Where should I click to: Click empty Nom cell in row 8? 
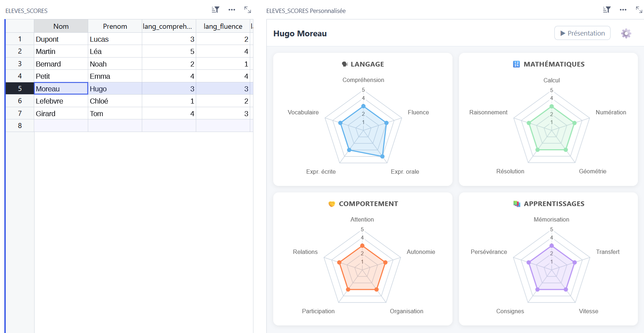point(61,126)
